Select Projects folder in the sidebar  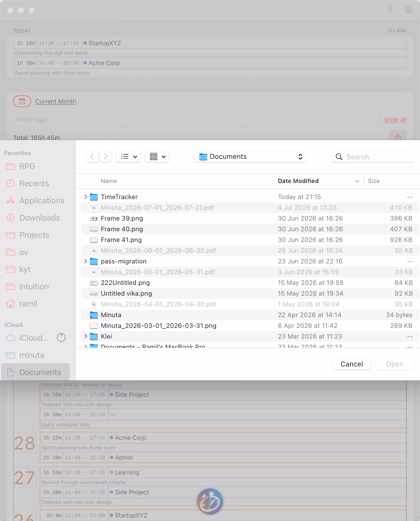point(35,235)
